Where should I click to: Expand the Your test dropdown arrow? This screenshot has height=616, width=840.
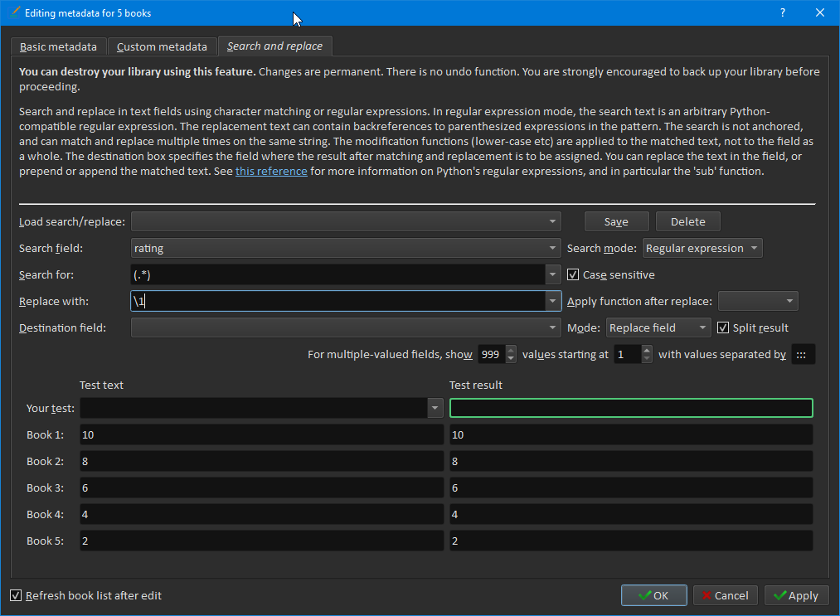[x=435, y=408]
